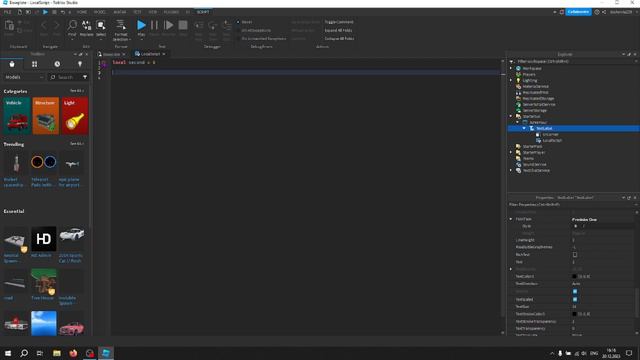Viewport: 640px width, 360px height.
Task: Click the quick-access Play icon in title toolbar
Action: pyautogui.click(x=45, y=12)
